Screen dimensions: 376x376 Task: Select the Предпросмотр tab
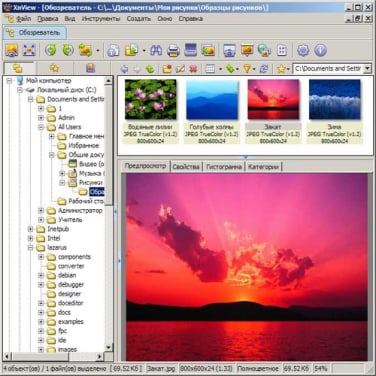(145, 166)
